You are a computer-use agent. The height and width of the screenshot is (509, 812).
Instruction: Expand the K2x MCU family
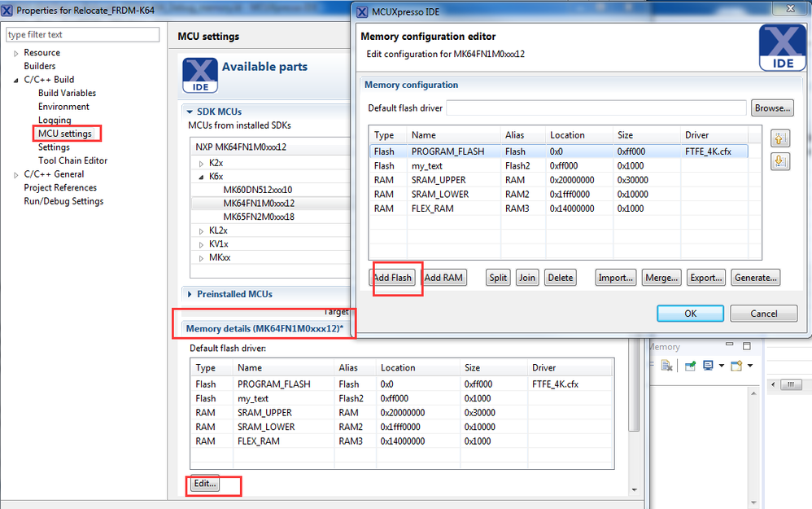[x=202, y=163]
